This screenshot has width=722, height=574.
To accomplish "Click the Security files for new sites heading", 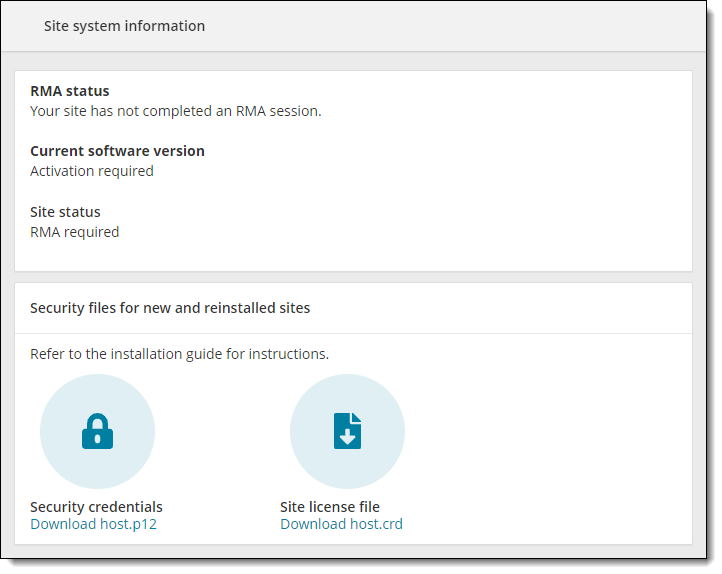I will 170,308.
